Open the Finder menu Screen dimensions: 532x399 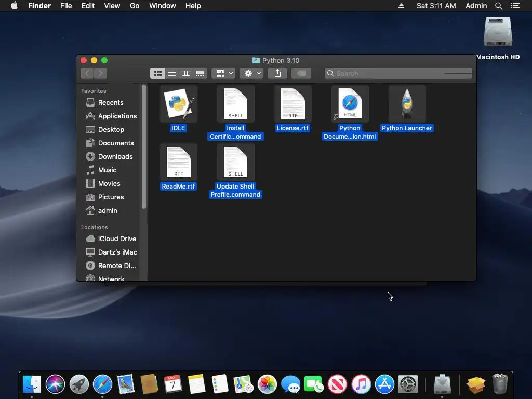[x=39, y=6]
